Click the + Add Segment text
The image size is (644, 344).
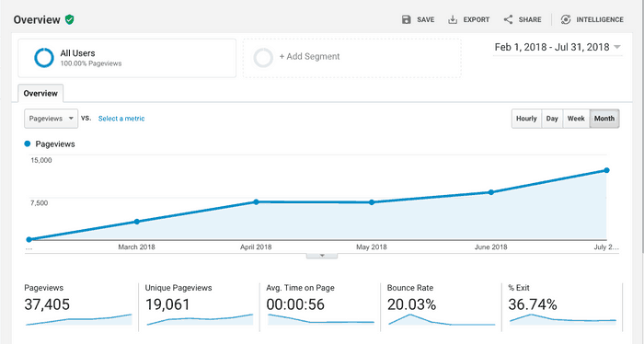click(309, 57)
